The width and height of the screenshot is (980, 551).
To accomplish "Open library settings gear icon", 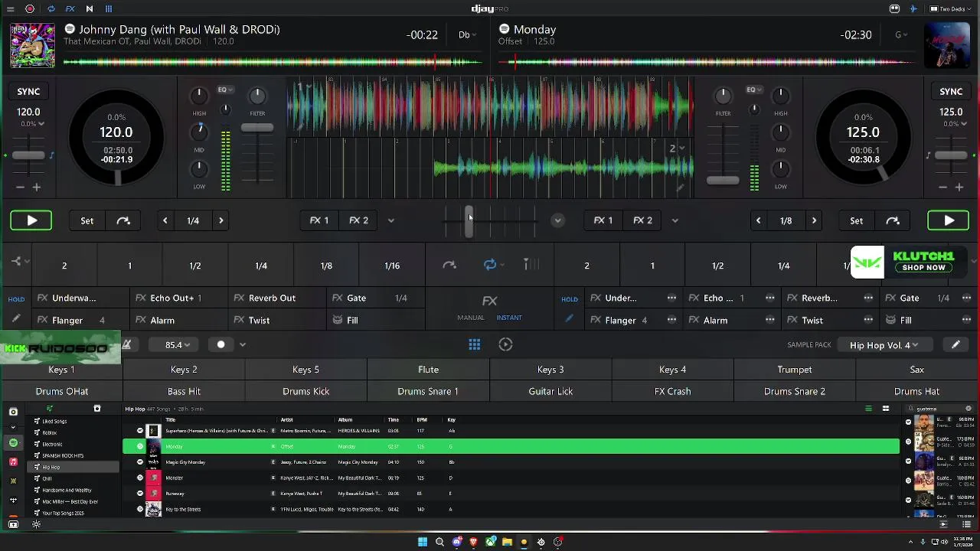I will (36, 524).
